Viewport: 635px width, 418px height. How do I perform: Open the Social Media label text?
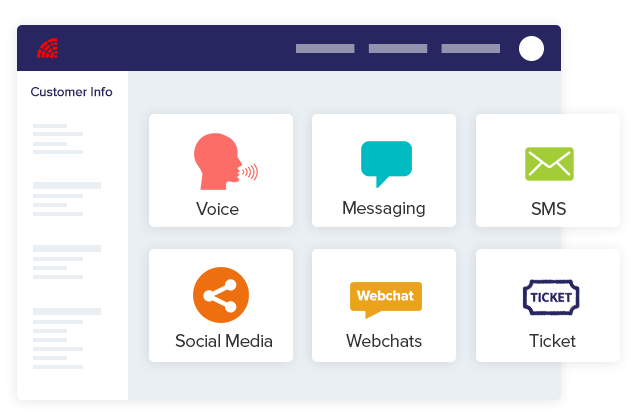tap(224, 341)
